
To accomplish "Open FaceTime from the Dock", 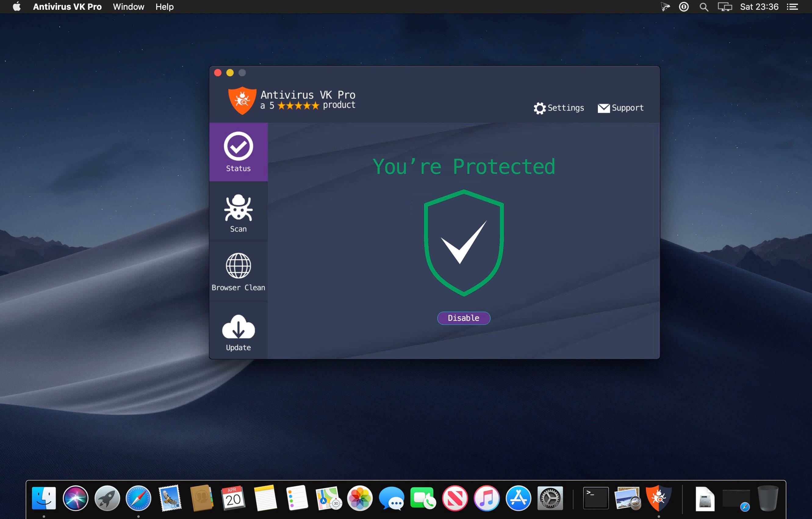I will point(423,498).
